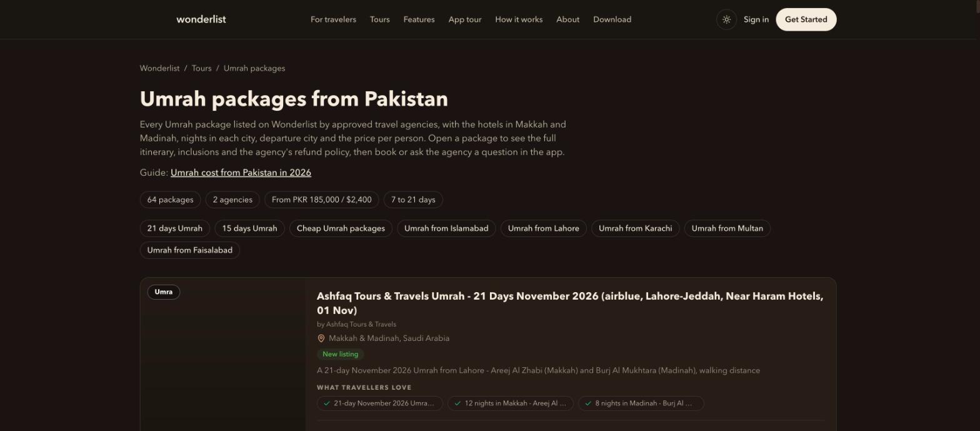Screen dimensions: 980x431
Task: Open the For travelers menu
Action: pos(333,19)
